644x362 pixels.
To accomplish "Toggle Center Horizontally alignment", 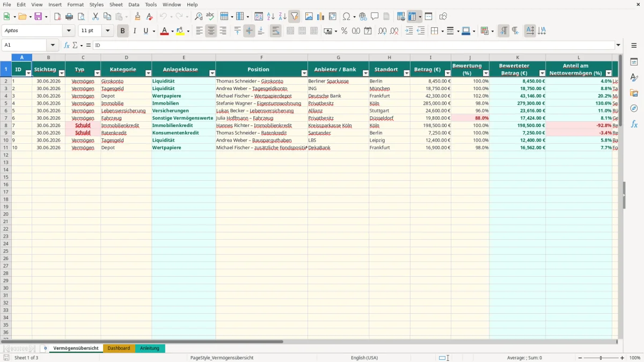I will 211,31.
